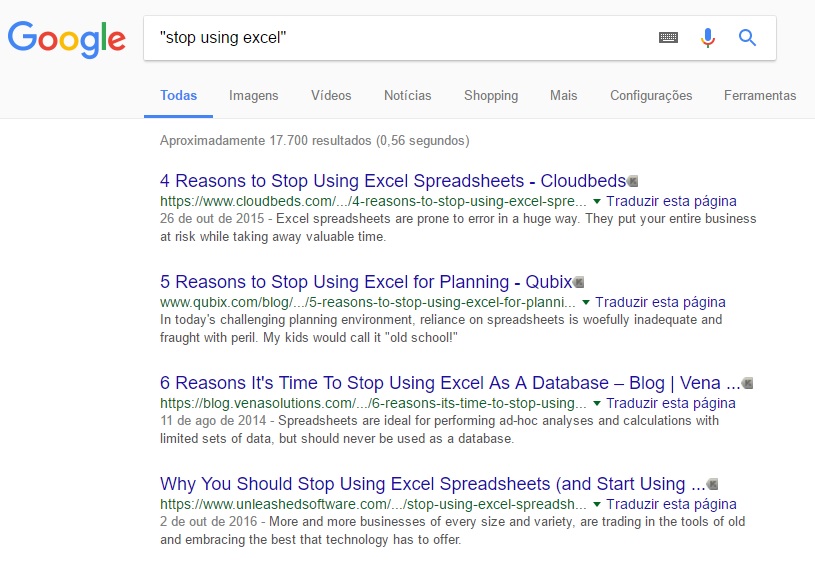This screenshot has height=569, width=815.
Task: Click the Google logo
Action: click(67, 39)
